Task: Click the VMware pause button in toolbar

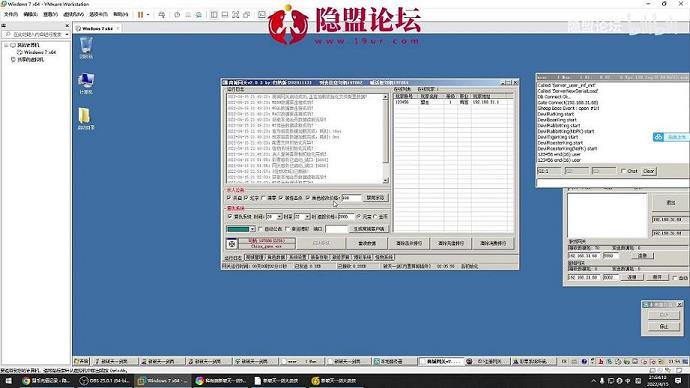Action: click(140, 15)
